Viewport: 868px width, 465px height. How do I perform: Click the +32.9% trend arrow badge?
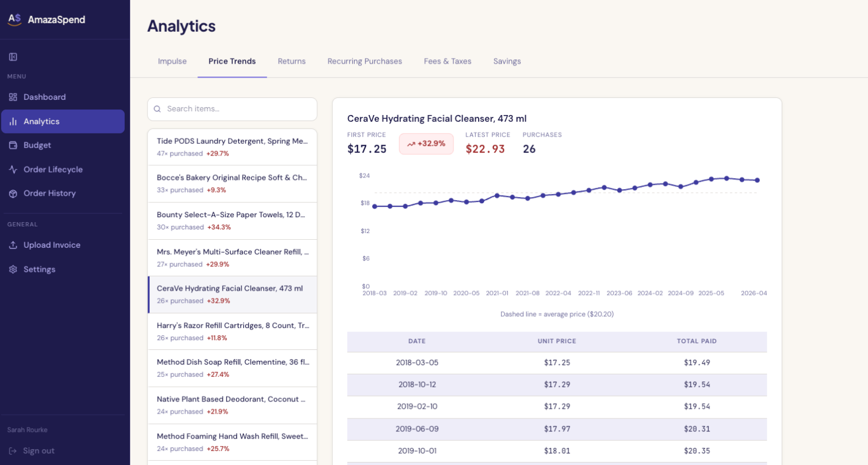(426, 144)
